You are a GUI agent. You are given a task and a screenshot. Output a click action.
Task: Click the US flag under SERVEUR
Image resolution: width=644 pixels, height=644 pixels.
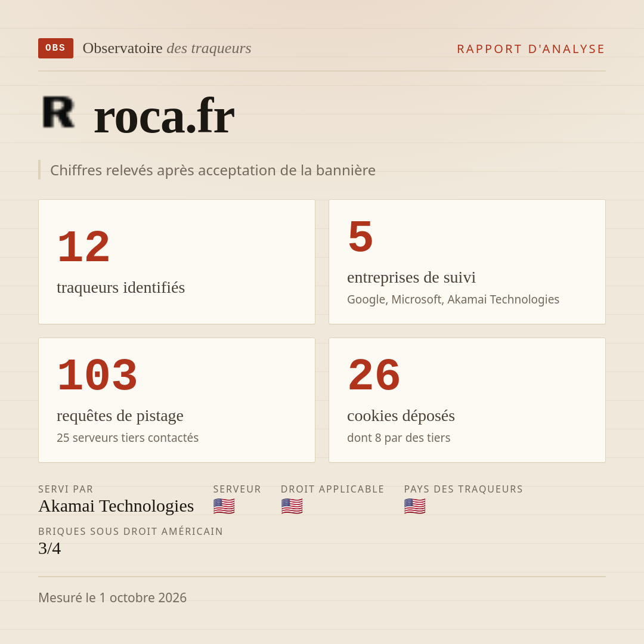(x=224, y=506)
